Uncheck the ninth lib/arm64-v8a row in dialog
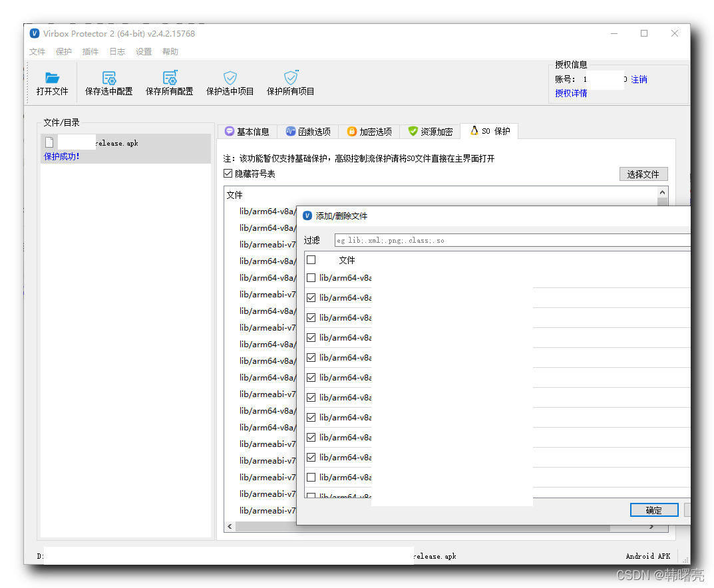Screen dimensions: 714x588 point(311,438)
